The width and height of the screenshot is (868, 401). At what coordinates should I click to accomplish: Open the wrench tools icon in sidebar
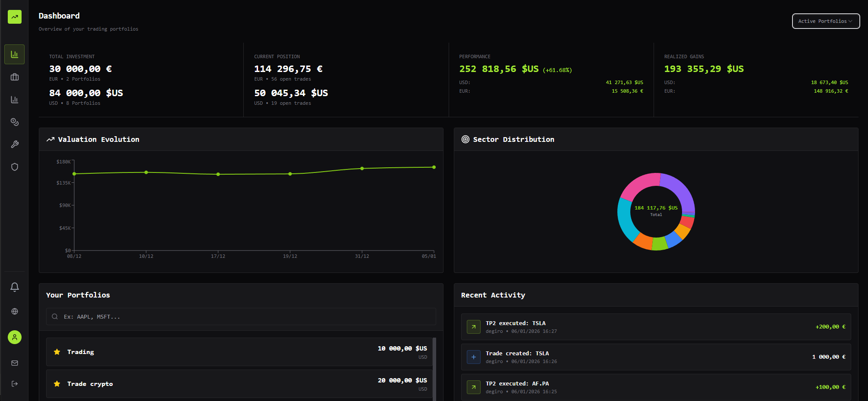pos(15,144)
